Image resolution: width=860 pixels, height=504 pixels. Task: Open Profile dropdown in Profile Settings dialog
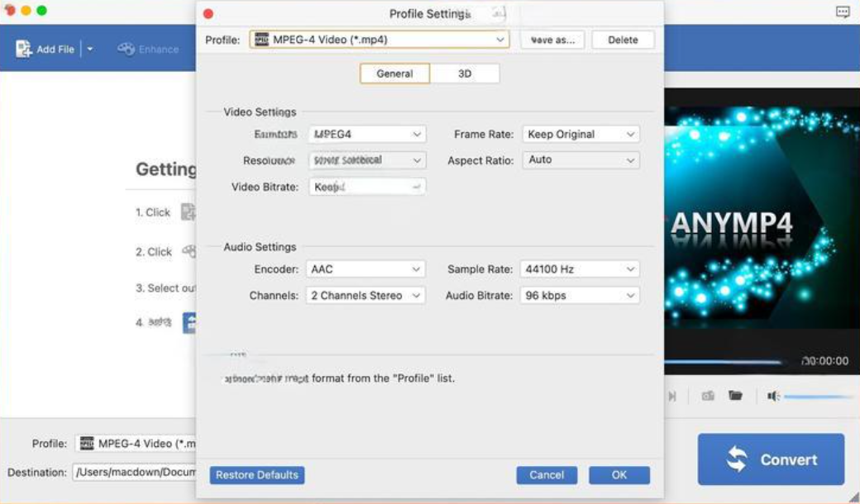379,40
